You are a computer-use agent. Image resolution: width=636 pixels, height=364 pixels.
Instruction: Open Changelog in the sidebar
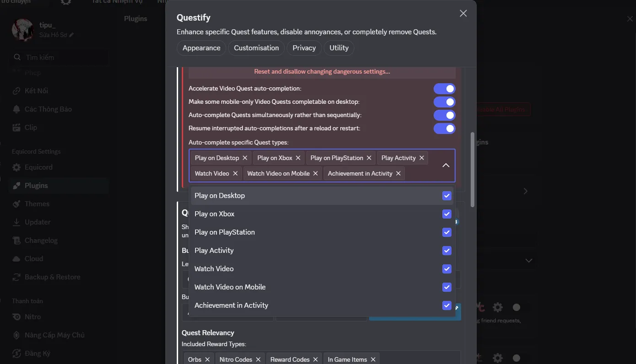(x=59, y=241)
